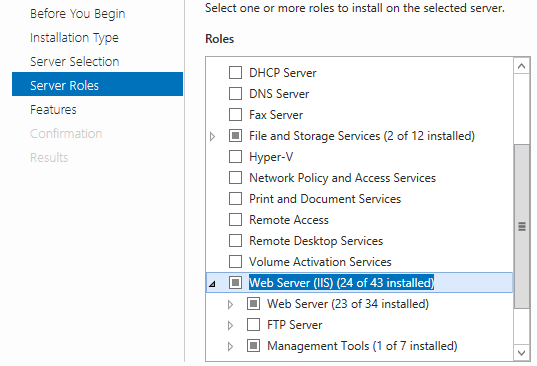Select the DNS Server label

[x=279, y=94]
